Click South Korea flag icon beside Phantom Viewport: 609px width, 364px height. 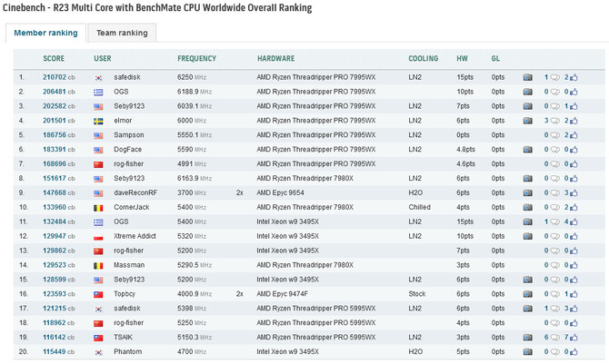pos(98,352)
